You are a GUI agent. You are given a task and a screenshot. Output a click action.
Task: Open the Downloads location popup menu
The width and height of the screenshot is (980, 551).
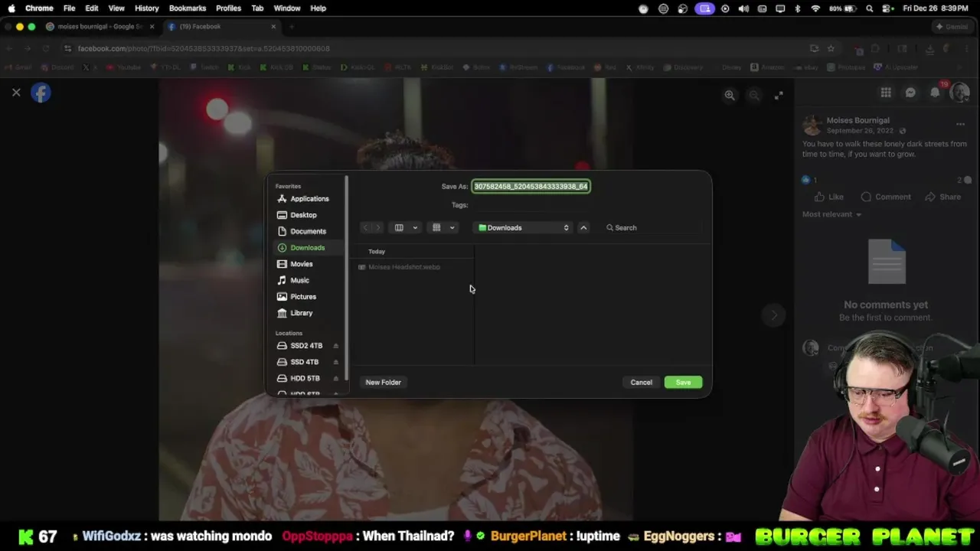click(524, 228)
